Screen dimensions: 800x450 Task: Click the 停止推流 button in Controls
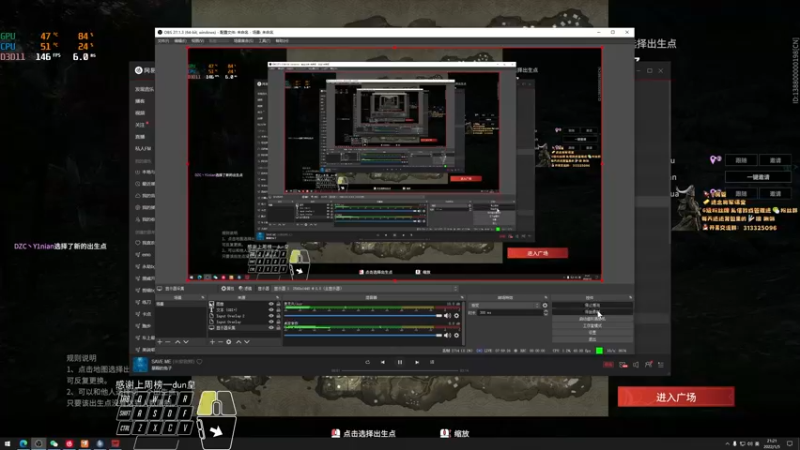click(x=592, y=305)
